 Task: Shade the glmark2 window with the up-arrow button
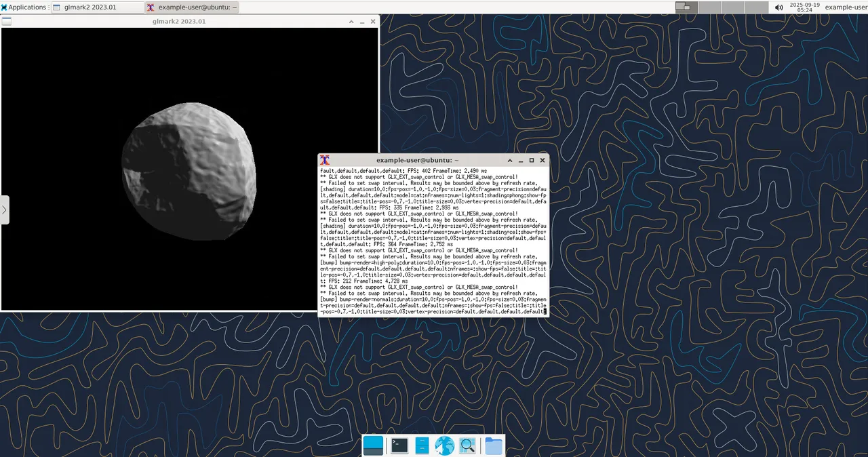coord(351,21)
